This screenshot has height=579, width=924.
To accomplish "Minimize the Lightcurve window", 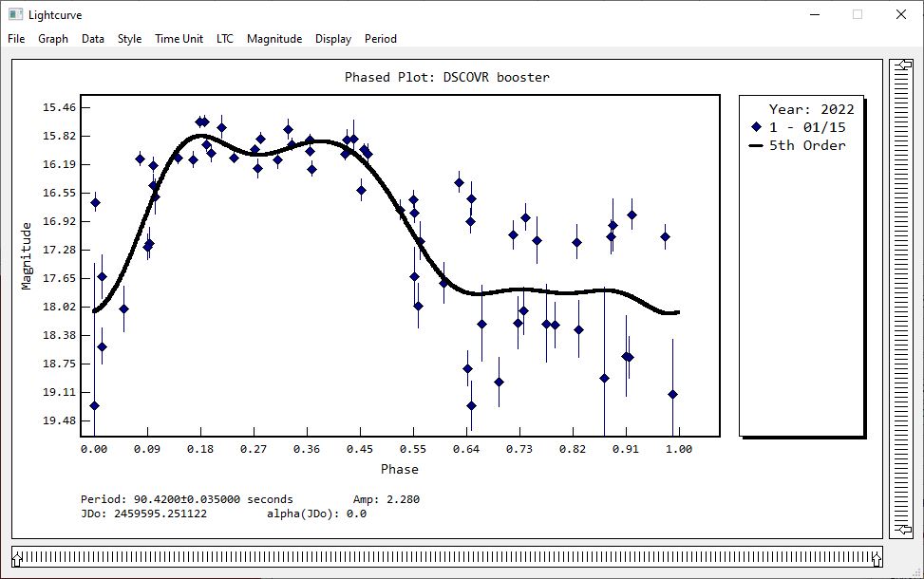I will tap(815, 14).
